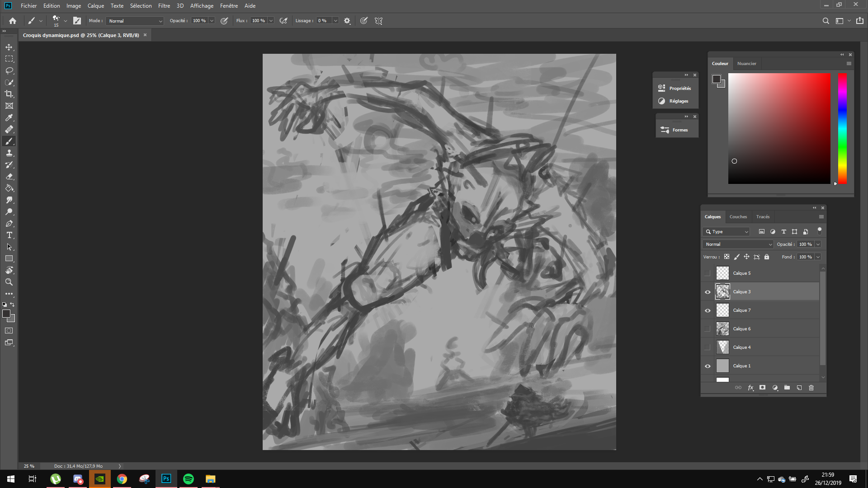
Task: Switch to the Couches tab
Action: [x=738, y=217]
